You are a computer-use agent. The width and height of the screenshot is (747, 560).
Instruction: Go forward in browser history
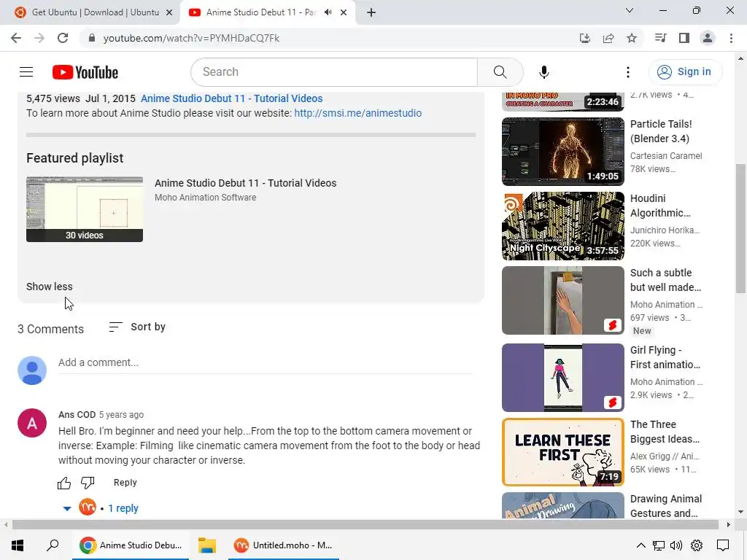pos(39,38)
